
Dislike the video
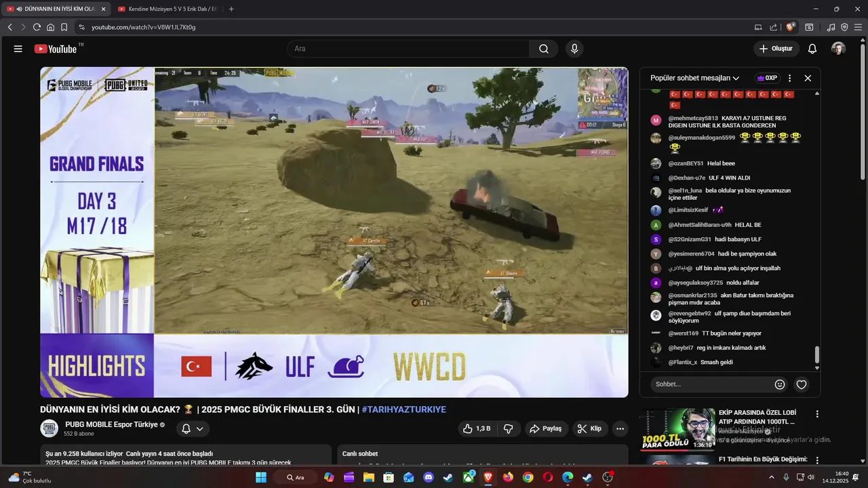pos(508,428)
